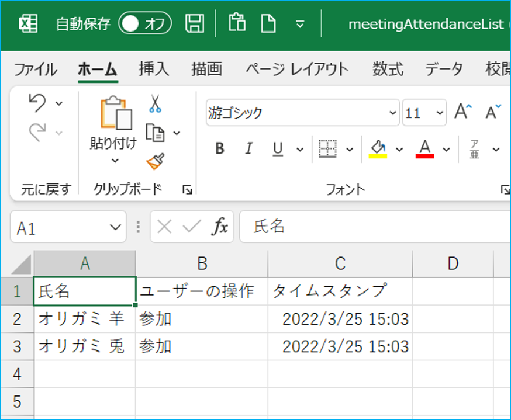The image size is (511, 420).
Task: Toggle Italic formatting
Action: tap(248, 149)
